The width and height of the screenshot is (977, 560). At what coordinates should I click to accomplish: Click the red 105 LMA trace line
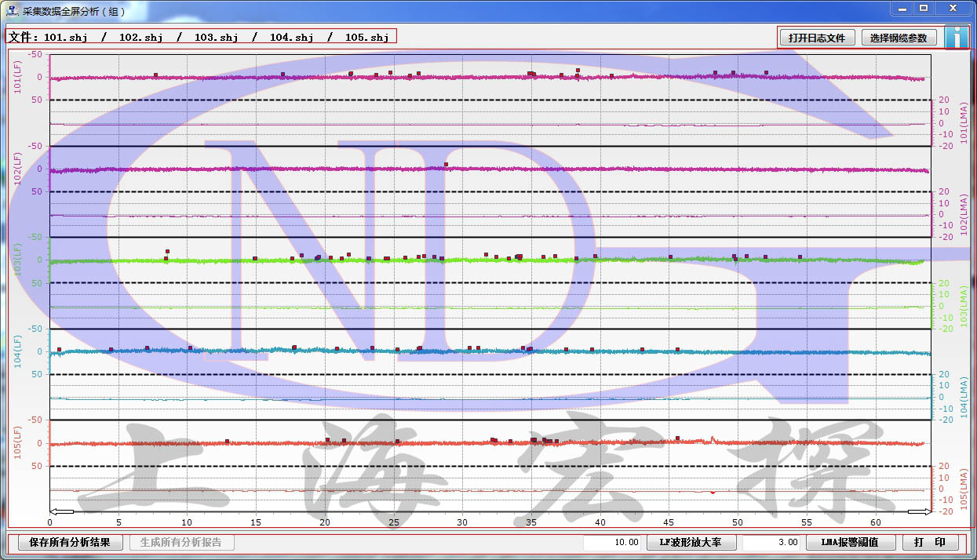click(x=392, y=490)
